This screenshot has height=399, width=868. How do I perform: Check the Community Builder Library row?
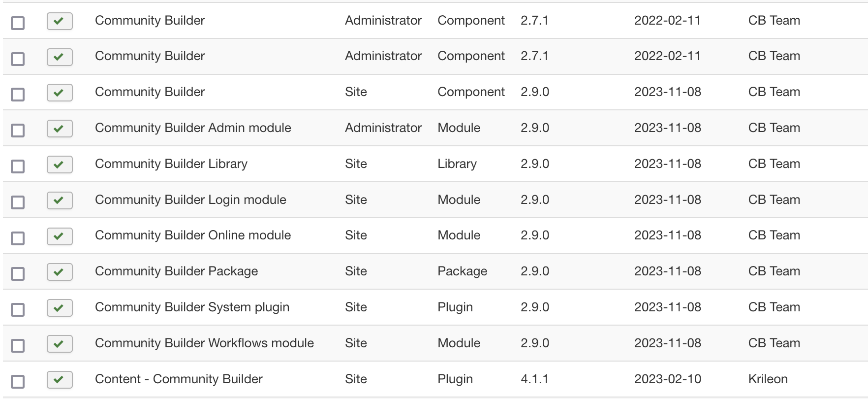click(x=18, y=166)
